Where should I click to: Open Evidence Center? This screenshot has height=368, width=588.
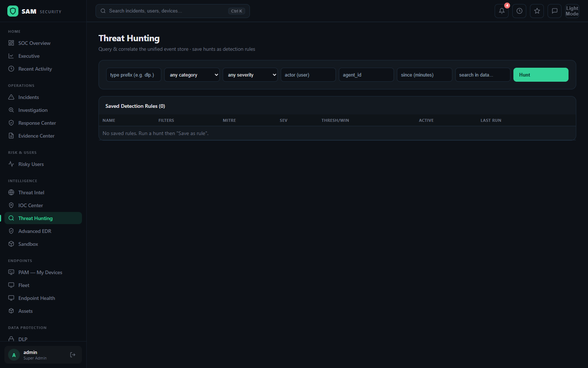click(43, 136)
